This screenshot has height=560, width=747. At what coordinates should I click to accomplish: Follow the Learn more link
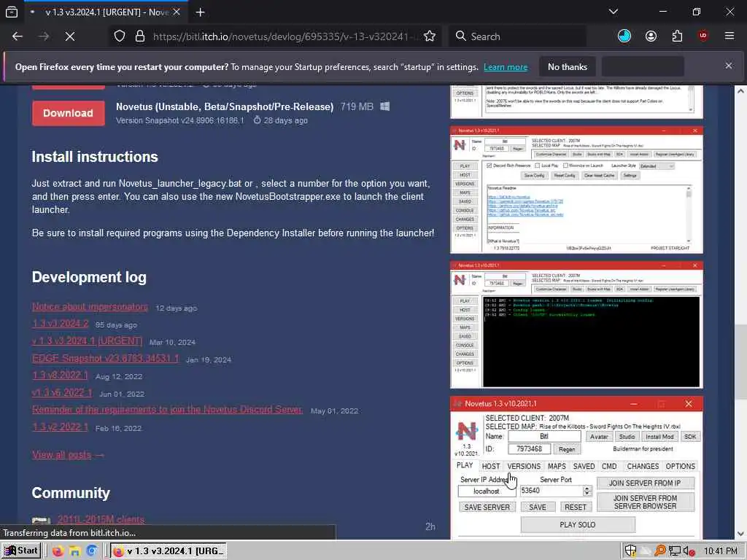(506, 67)
